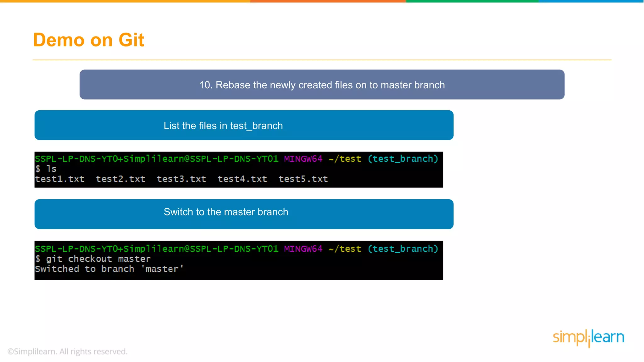Click ~/test path in the second prompt
Screen dimensions: 644x362
pyautogui.click(x=345, y=249)
